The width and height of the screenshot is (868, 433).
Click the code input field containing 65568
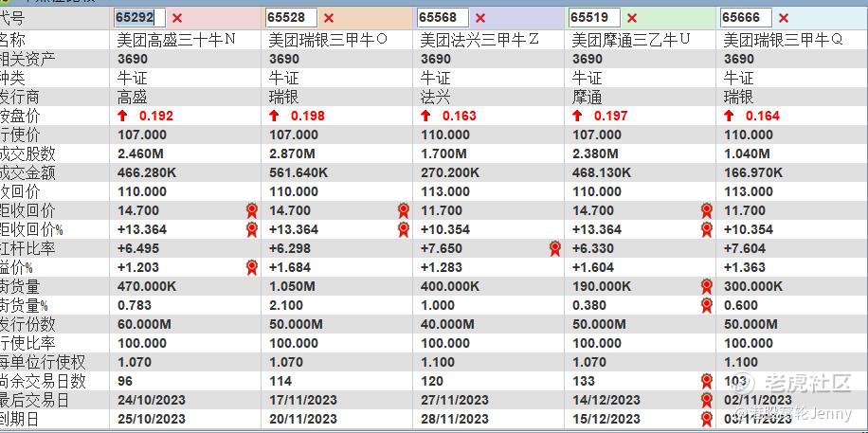point(443,18)
